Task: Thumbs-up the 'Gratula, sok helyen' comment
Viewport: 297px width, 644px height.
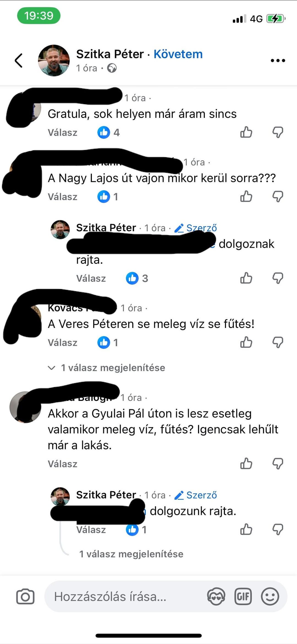Action: tap(246, 132)
